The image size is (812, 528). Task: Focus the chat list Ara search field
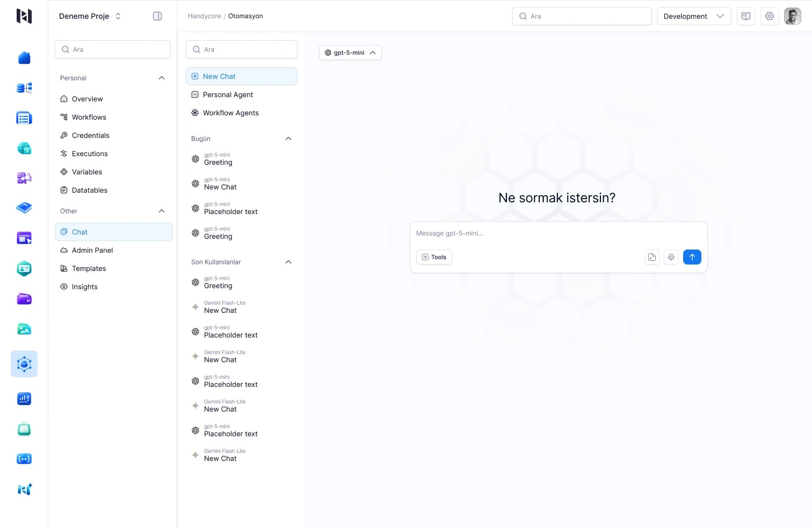click(x=242, y=49)
